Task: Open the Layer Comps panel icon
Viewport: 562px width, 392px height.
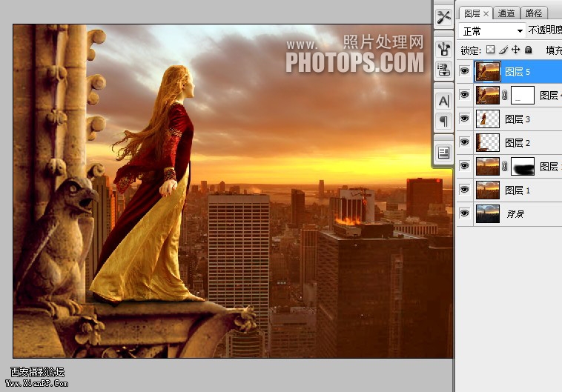Action: click(443, 153)
